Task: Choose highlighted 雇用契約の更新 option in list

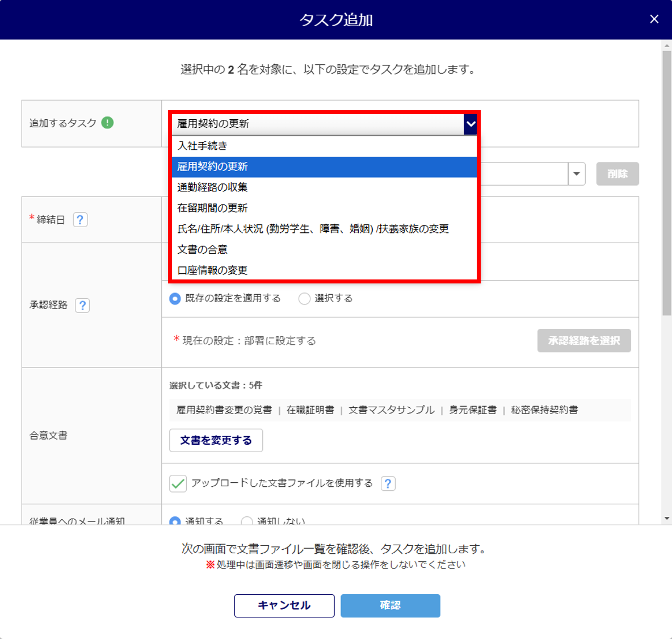Action: coord(325,167)
